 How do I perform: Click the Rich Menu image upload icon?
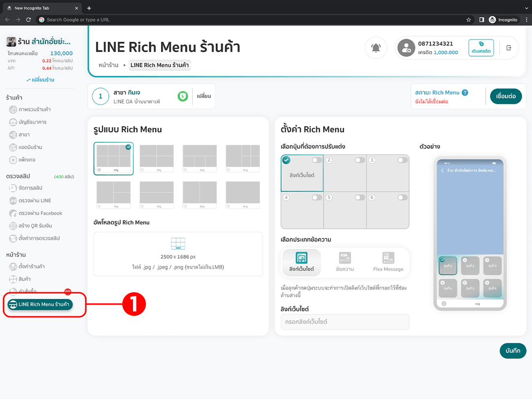pyautogui.click(x=178, y=243)
